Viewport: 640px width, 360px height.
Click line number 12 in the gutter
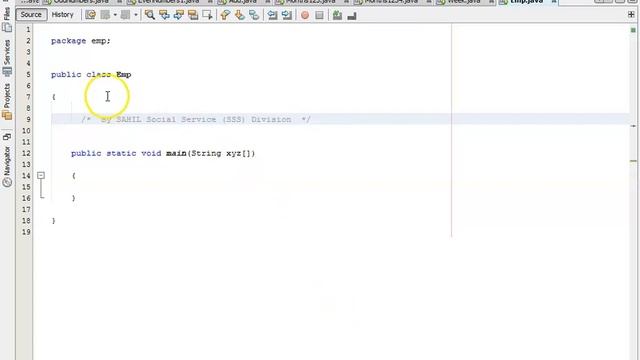tap(26, 153)
